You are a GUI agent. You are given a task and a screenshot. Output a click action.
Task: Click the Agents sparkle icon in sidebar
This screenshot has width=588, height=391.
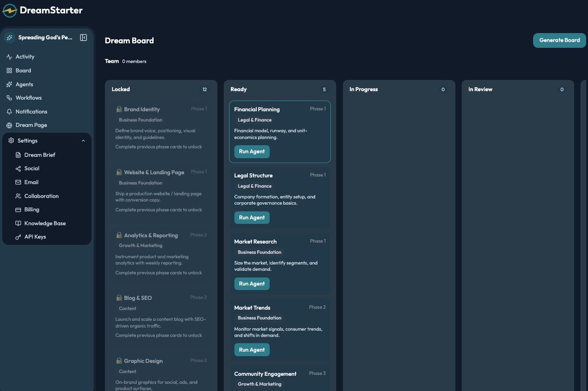(x=9, y=84)
